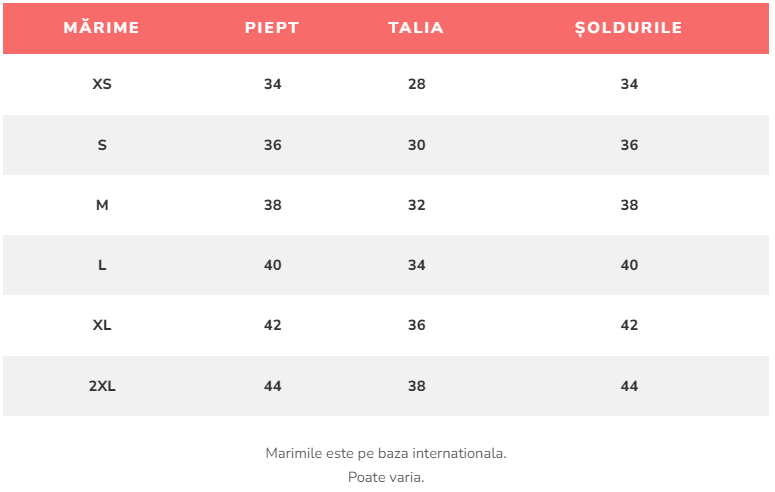This screenshot has width=775, height=492.
Task: Click the chest value 44 for 2XL
Action: pos(273,386)
